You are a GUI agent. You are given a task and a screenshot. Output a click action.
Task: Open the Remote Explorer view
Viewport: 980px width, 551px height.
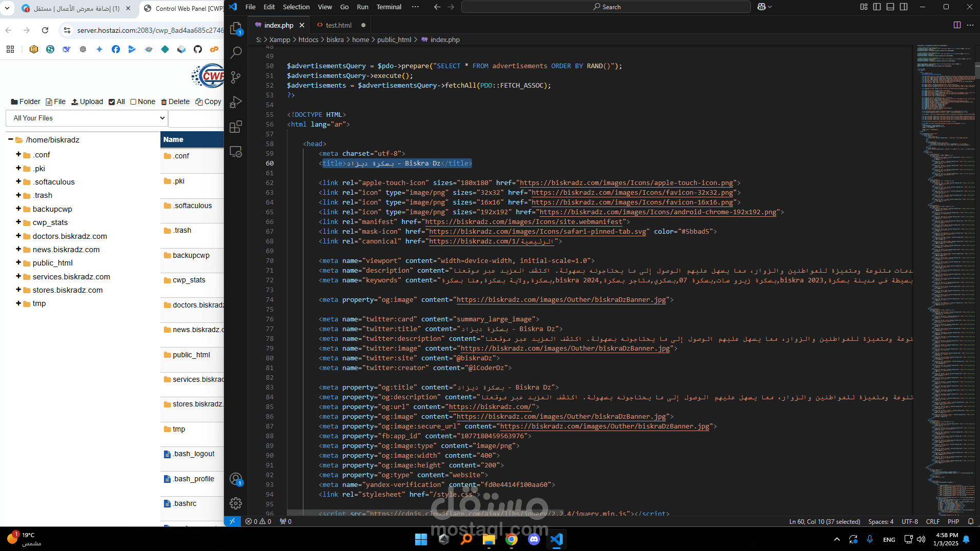236,152
